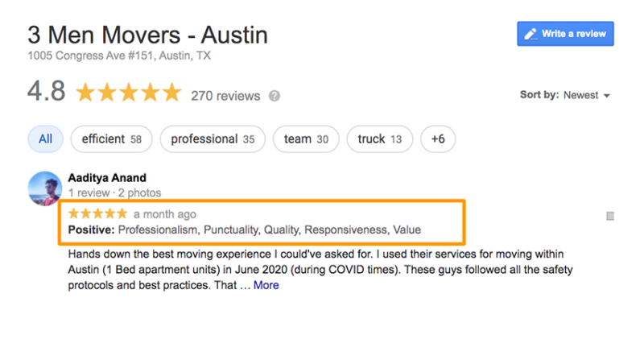Expand the +6 additional keyword chips
This screenshot has height=364, width=644.
coord(438,139)
